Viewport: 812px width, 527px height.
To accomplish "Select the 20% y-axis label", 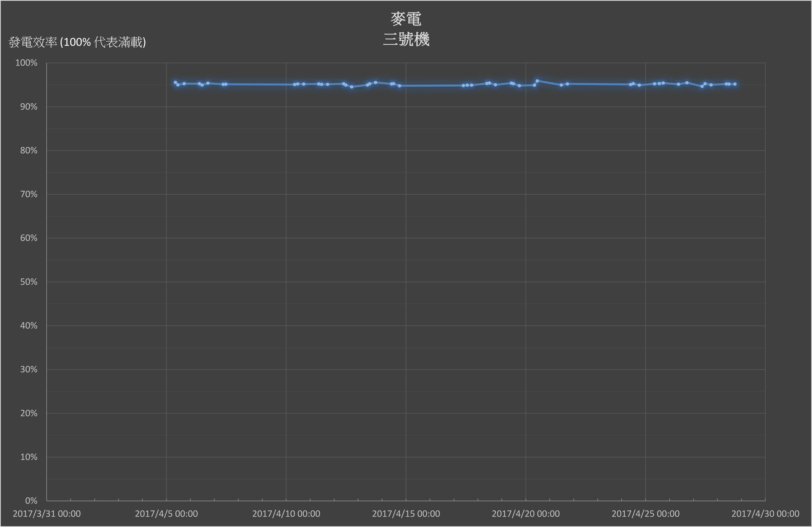I will tap(29, 413).
